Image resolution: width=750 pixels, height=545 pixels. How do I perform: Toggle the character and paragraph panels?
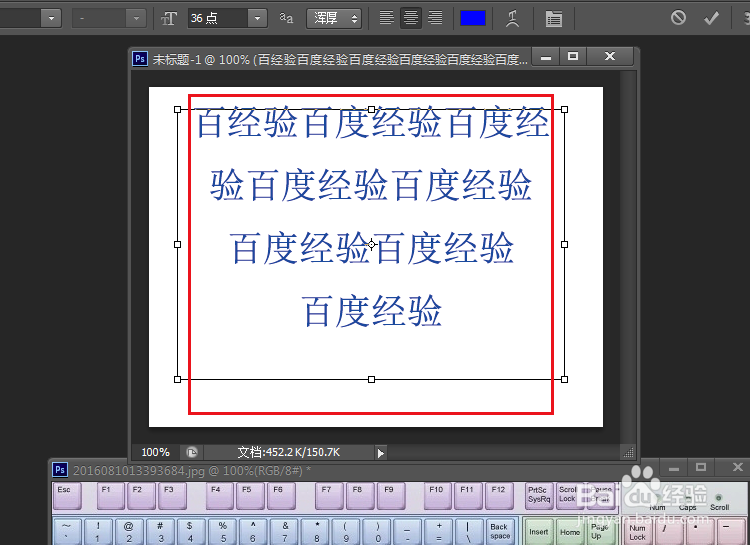click(x=553, y=19)
